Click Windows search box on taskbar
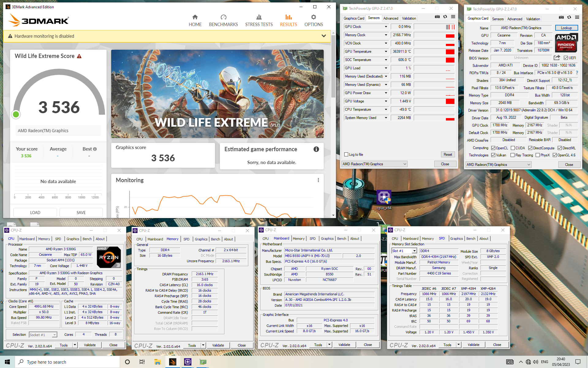588x368 pixels. click(x=67, y=362)
